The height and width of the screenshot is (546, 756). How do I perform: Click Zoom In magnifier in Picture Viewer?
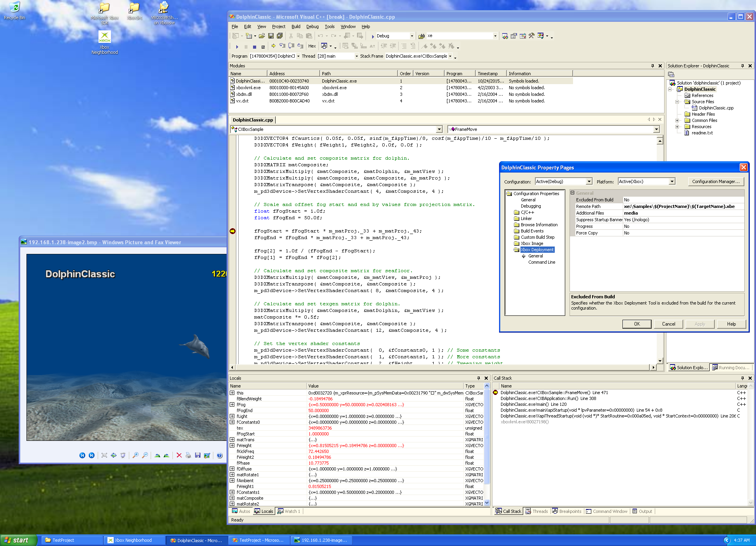135,455
